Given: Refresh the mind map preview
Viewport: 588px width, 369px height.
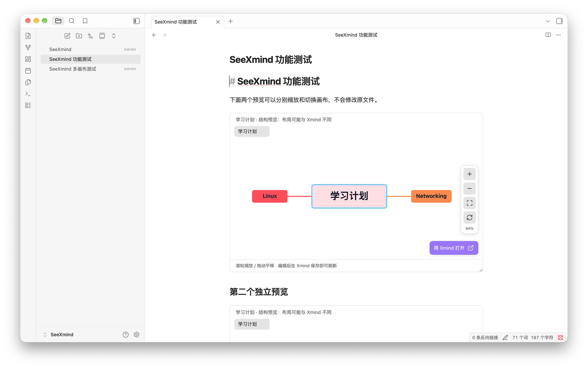Looking at the screenshot, I should tap(469, 217).
